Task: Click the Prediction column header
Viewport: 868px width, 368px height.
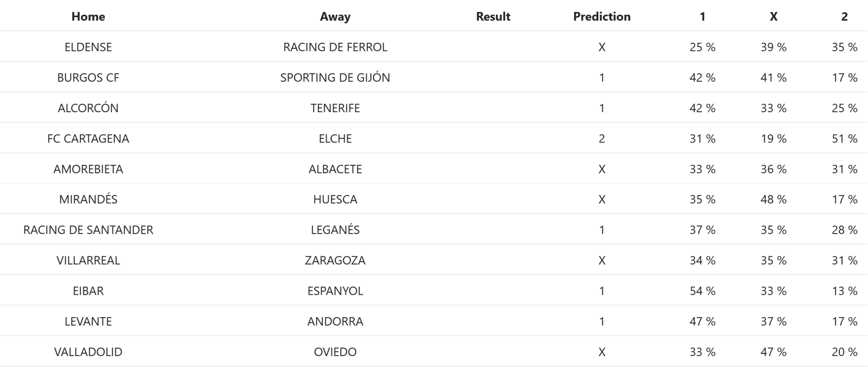Action: click(602, 16)
